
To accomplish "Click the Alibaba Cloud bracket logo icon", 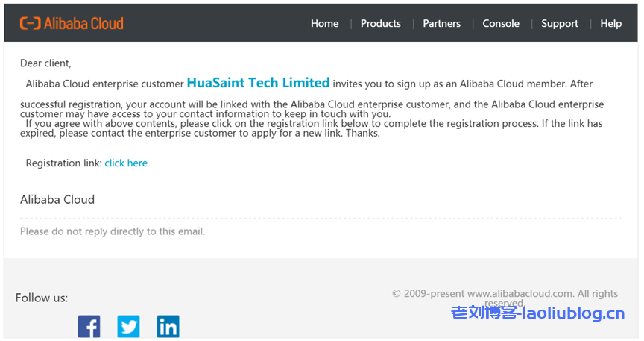I will coord(30,23).
